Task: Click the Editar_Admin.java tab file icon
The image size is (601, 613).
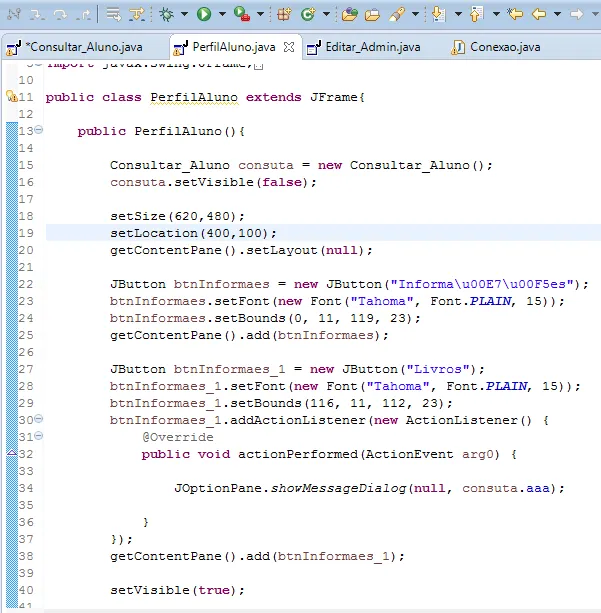Action: pyautogui.click(x=314, y=48)
